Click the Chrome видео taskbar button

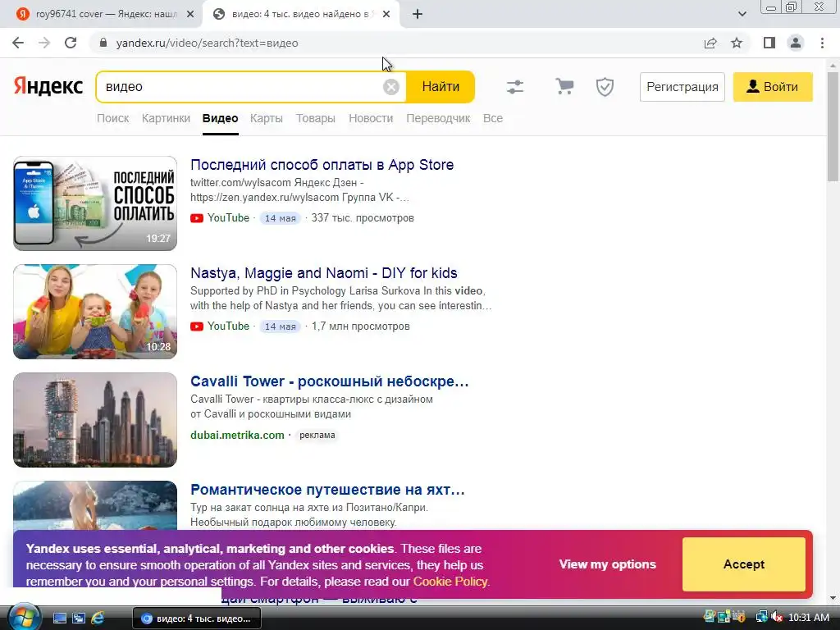[x=197, y=619]
